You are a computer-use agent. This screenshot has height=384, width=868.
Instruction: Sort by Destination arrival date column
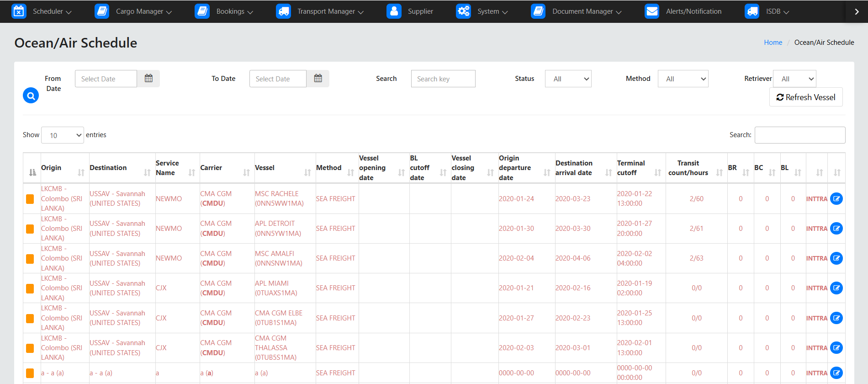click(585, 168)
